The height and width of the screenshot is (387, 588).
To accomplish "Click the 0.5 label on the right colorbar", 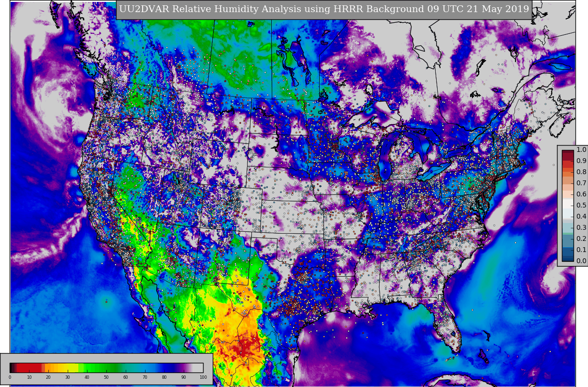I will (x=581, y=206).
